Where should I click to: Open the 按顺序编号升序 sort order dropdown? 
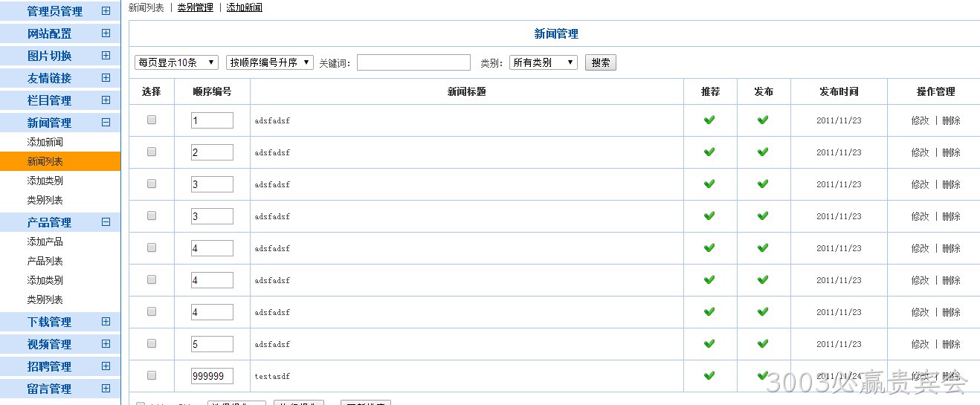[x=270, y=62]
